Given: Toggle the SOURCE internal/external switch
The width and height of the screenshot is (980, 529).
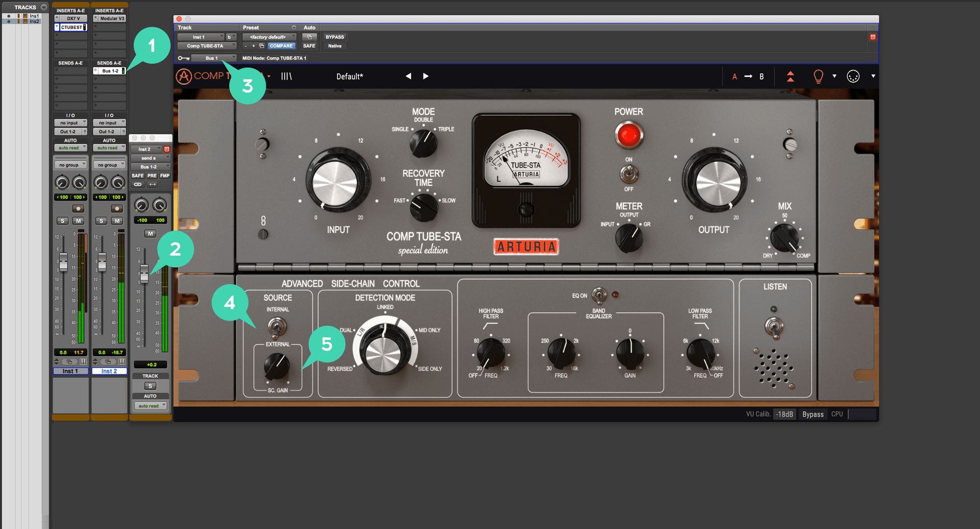Looking at the screenshot, I should pyautogui.click(x=277, y=326).
